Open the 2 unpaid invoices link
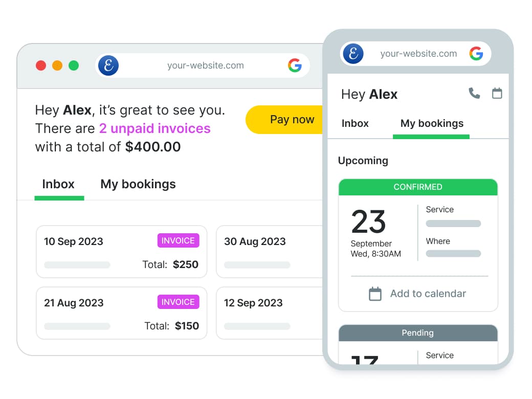 click(x=154, y=128)
